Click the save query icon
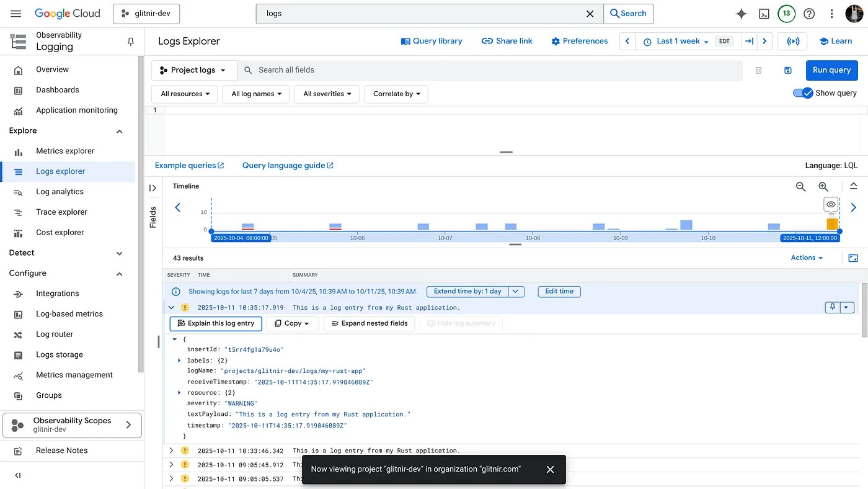 pos(787,71)
